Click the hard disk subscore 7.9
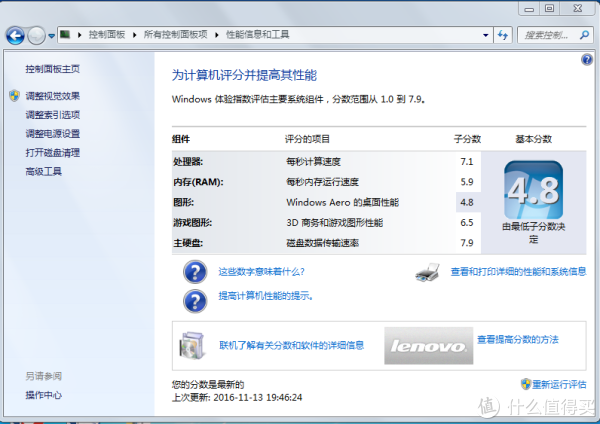 coord(467,243)
